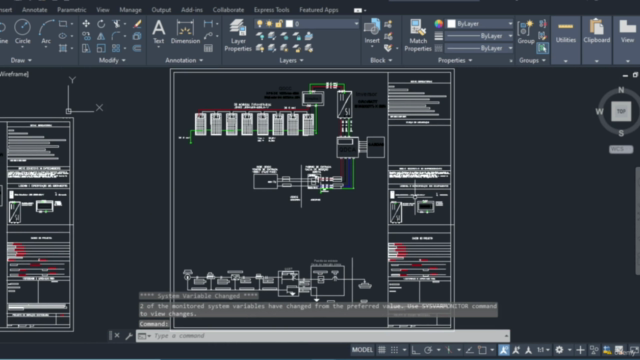The width and height of the screenshot is (640, 360).
Task: Open the annotation scale 1:1 dropdown
Action: 543,350
